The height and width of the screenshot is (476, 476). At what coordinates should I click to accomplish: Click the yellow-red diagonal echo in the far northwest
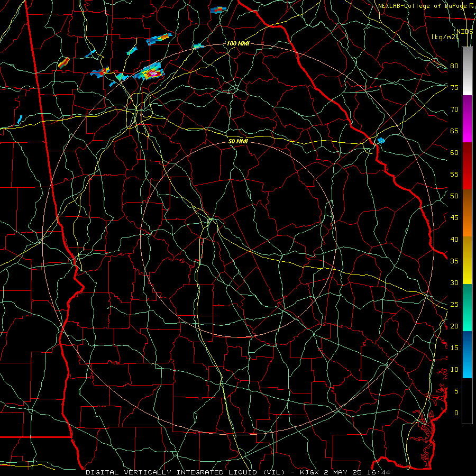click(64, 62)
